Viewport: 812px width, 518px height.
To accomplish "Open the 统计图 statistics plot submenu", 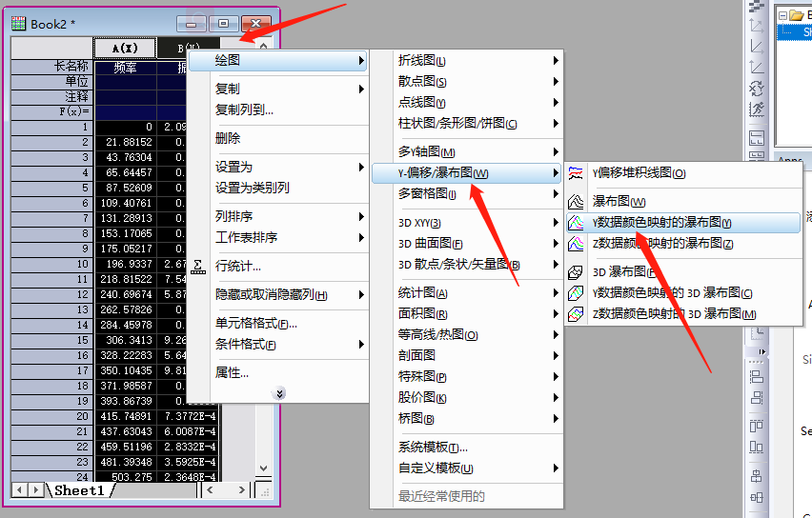I will 467,293.
